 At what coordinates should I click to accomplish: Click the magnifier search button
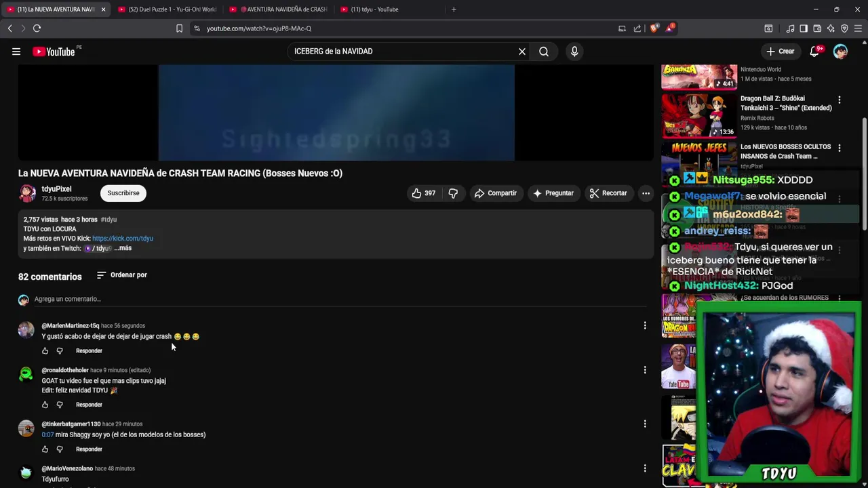pos(544,52)
